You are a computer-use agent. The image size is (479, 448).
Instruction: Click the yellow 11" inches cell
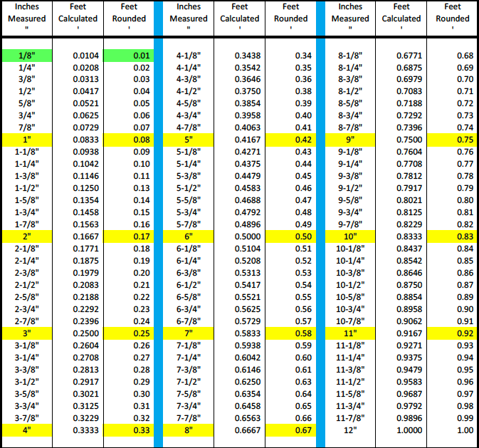point(350,333)
